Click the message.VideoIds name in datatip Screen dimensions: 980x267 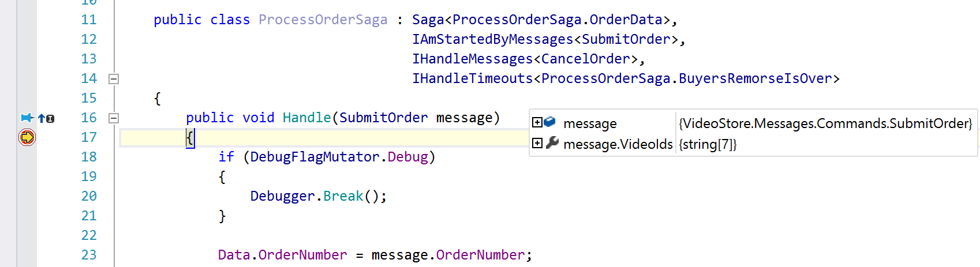tap(618, 144)
